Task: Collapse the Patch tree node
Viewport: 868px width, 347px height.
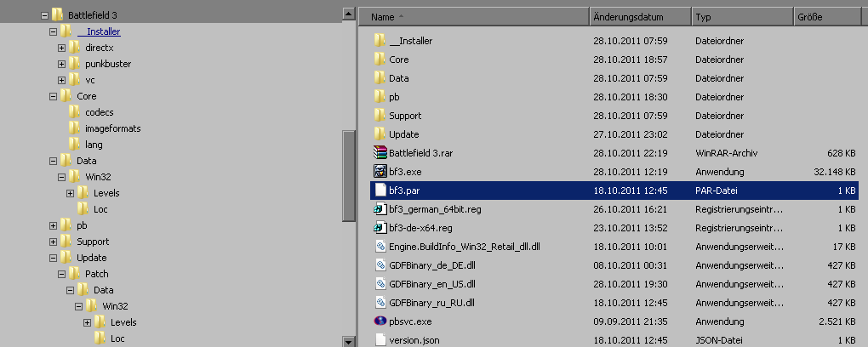Action: pyautogui.click(x=61, y=273)
